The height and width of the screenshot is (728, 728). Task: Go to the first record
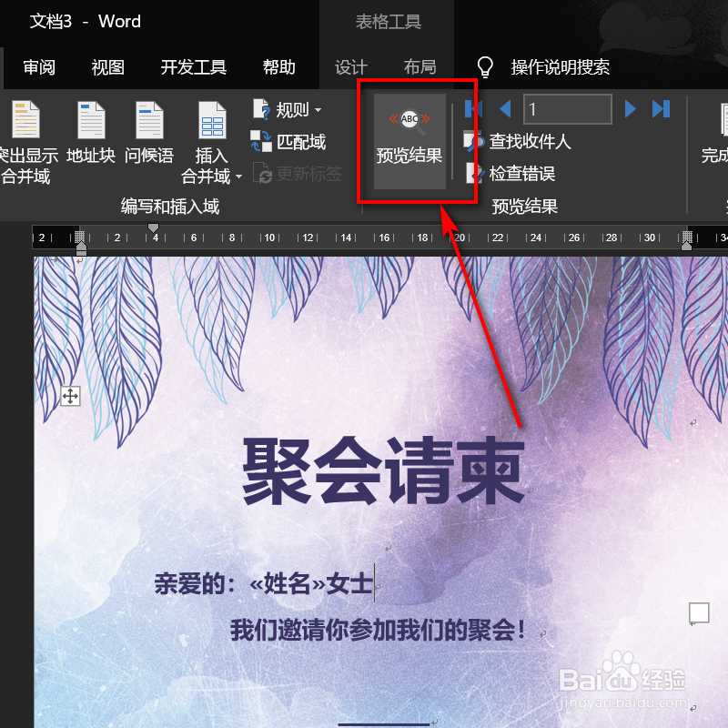click(x=473, y=109)
